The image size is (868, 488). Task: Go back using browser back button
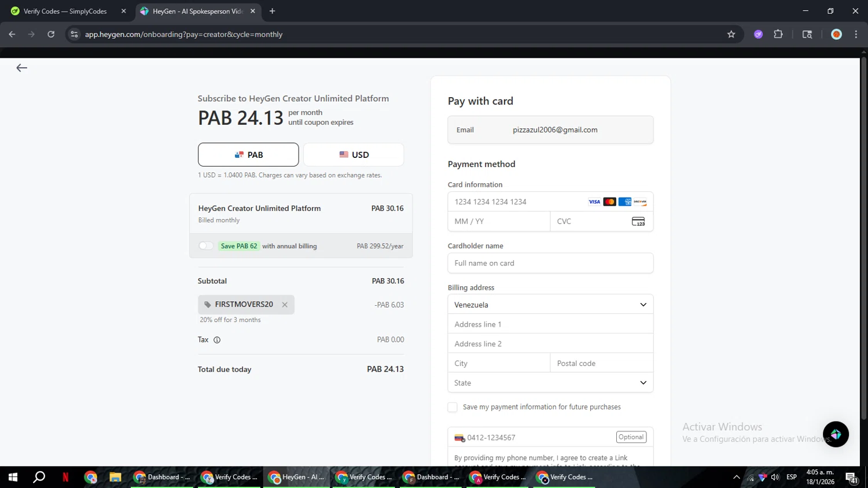[x=12, y=34]
